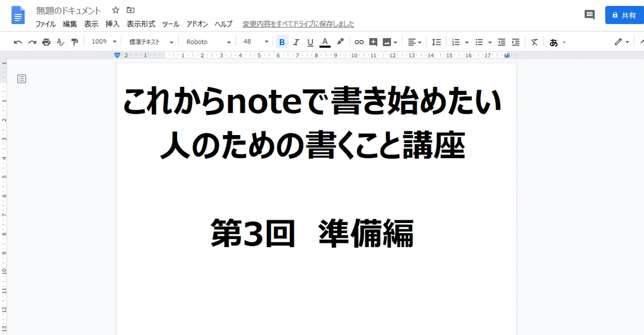The width and height of the screenshot is (644, 335).
Task: Move document to a folder icon
Action: pyautogui.click(x=130, y=10)
